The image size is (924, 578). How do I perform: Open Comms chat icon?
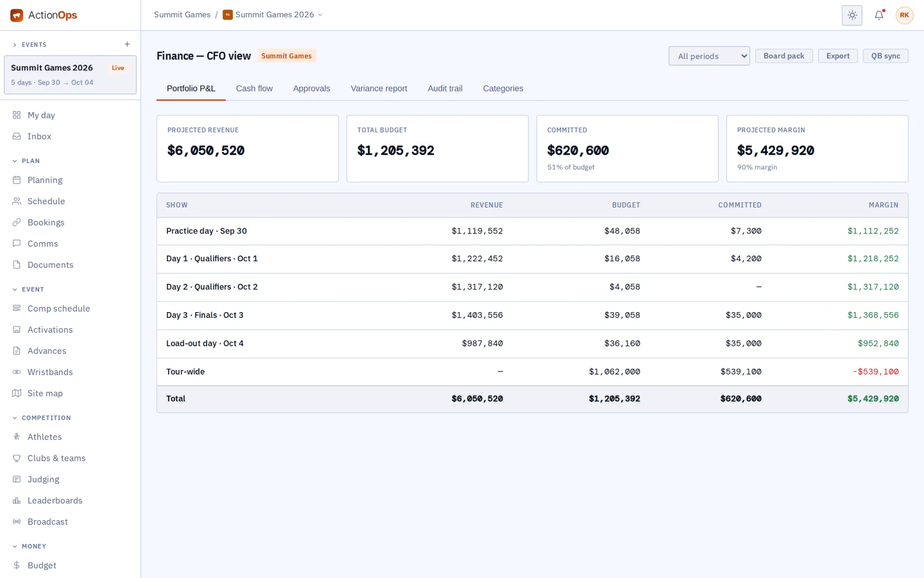(x=17, y=244)
